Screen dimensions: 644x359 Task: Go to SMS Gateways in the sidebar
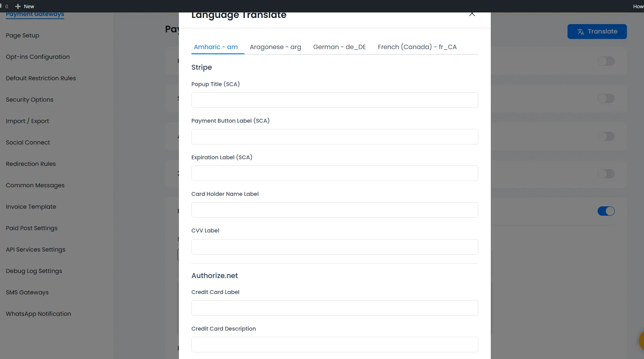pyautogui.click(x=27, y=292)
